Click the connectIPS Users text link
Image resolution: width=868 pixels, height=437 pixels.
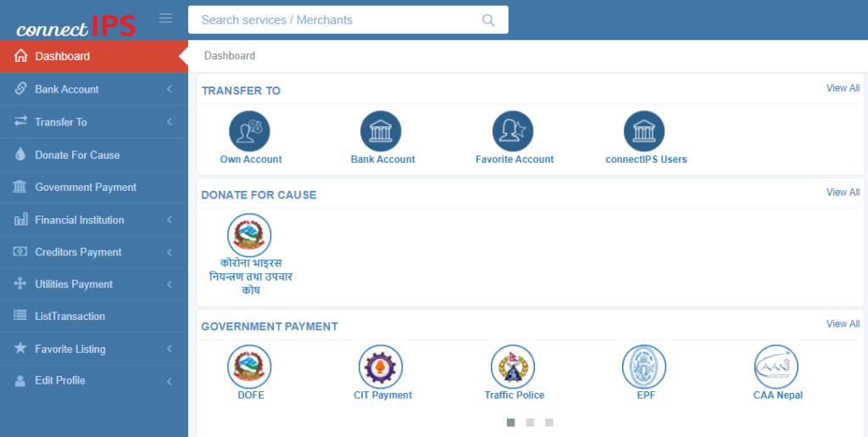coord(646,160)
